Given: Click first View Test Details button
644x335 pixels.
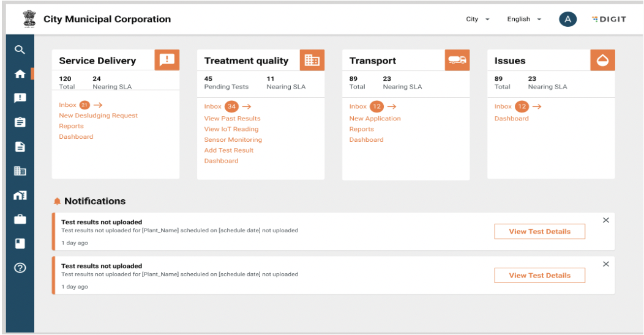Looking at the screenshot, I should click(539, 232).
